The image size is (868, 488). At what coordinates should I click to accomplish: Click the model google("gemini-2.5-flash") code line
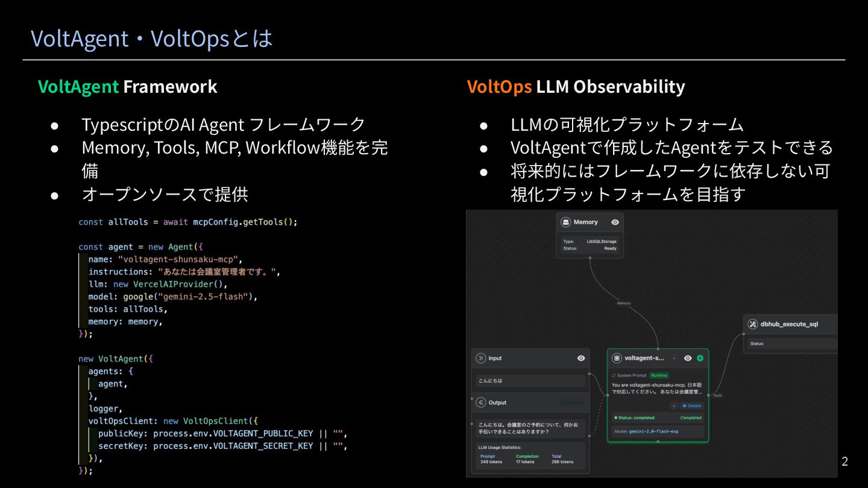coord(173,296)
